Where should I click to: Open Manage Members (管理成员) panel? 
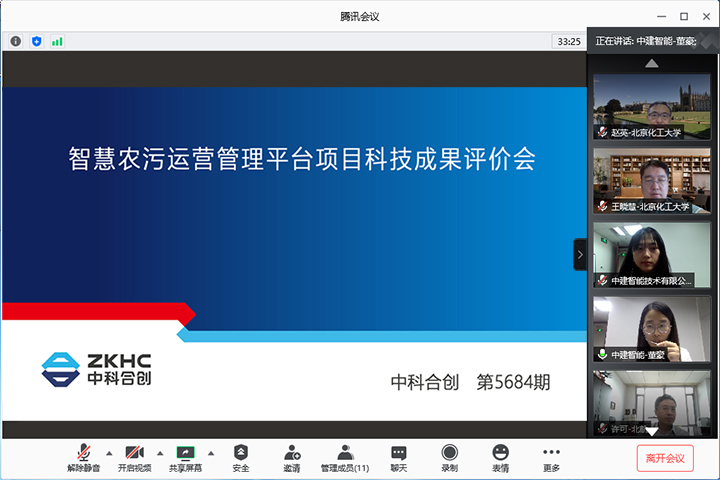tap(345, 453)
